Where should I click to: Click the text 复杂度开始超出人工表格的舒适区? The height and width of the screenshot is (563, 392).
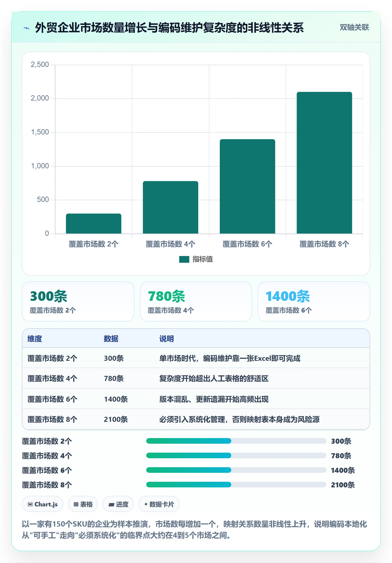click(x=214, y=379)
